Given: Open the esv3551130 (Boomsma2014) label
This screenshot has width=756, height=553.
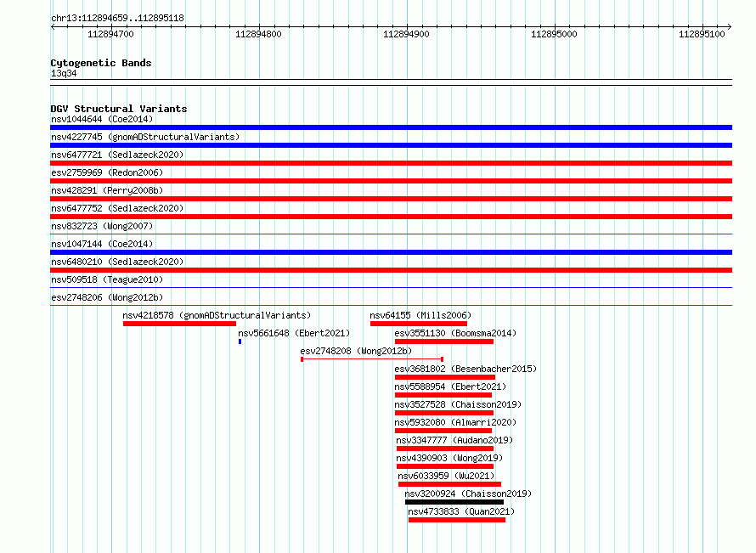Looking at the screenshot, I should coord(455,333).
